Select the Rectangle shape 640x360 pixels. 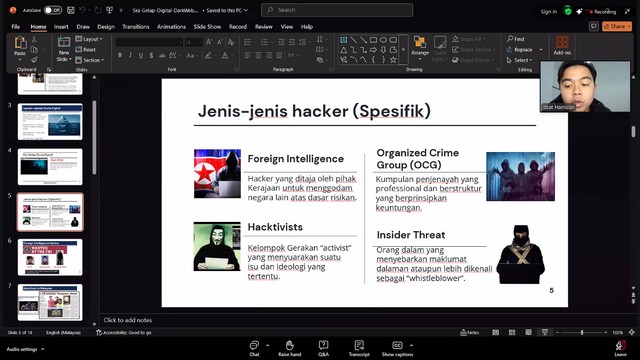(x=373, y=40)
